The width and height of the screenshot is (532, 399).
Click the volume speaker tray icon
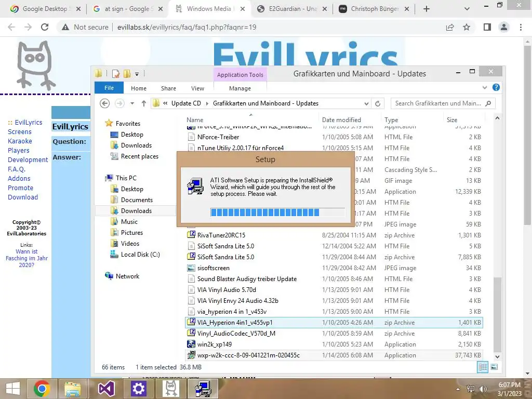(483, 389)
